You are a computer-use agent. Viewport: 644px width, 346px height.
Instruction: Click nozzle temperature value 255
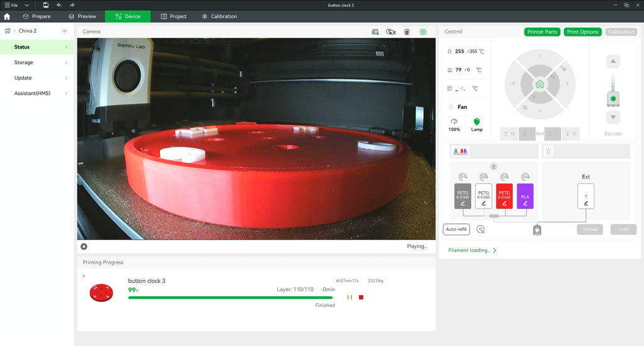point(460,52)
